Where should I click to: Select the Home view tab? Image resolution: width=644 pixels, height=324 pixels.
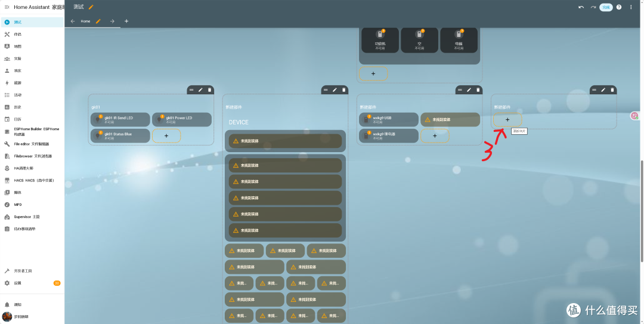click(85, 21)
